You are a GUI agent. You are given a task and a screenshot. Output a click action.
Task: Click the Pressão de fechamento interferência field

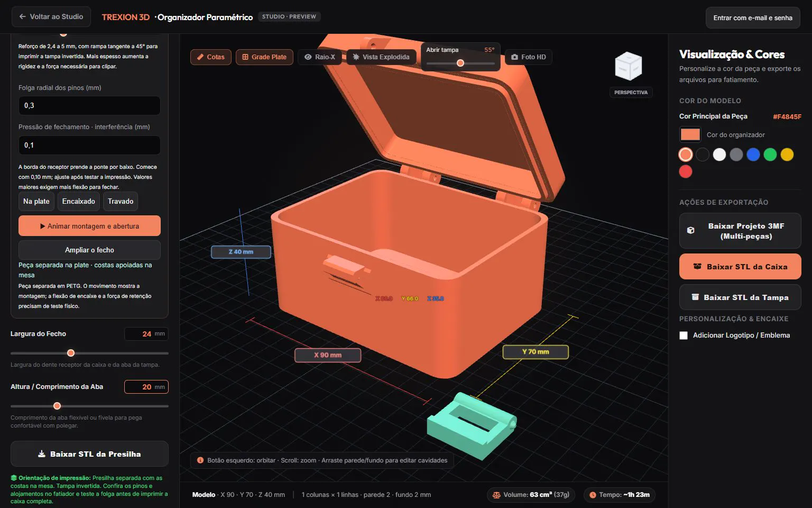tap(89, 145)
